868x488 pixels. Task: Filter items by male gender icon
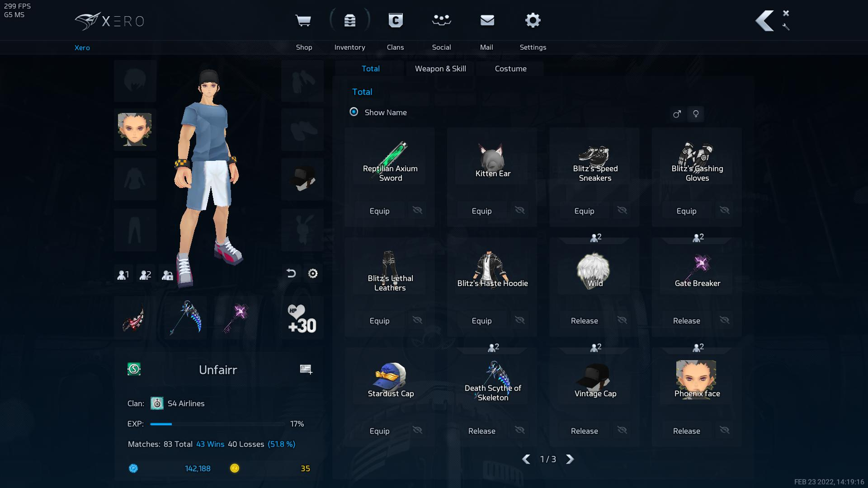click(x=677, y=114)
